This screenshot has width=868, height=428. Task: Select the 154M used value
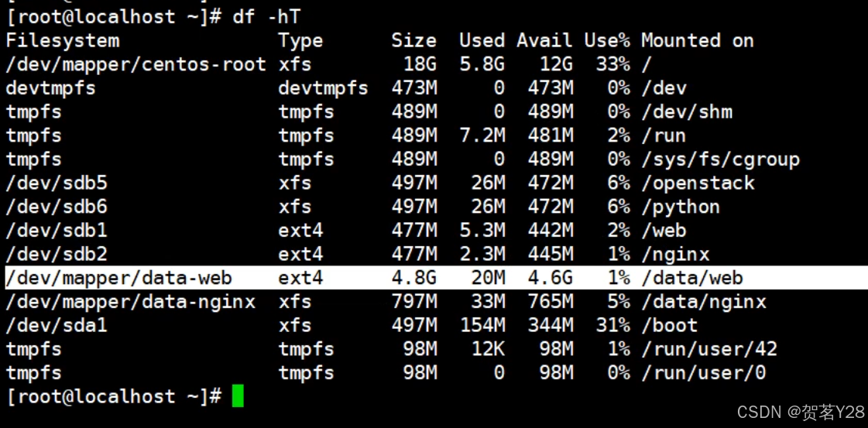pyautogui.click(x=482, y=325)
